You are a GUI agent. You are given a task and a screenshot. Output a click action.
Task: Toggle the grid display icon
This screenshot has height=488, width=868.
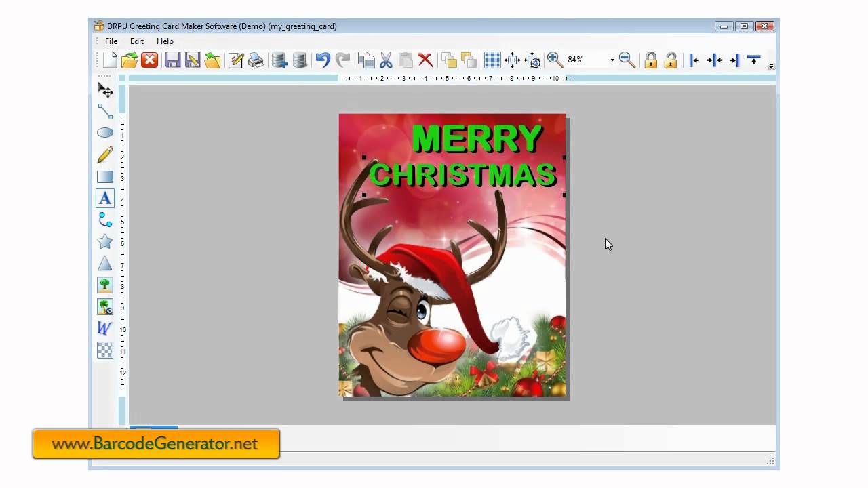[x=492, y=60]
